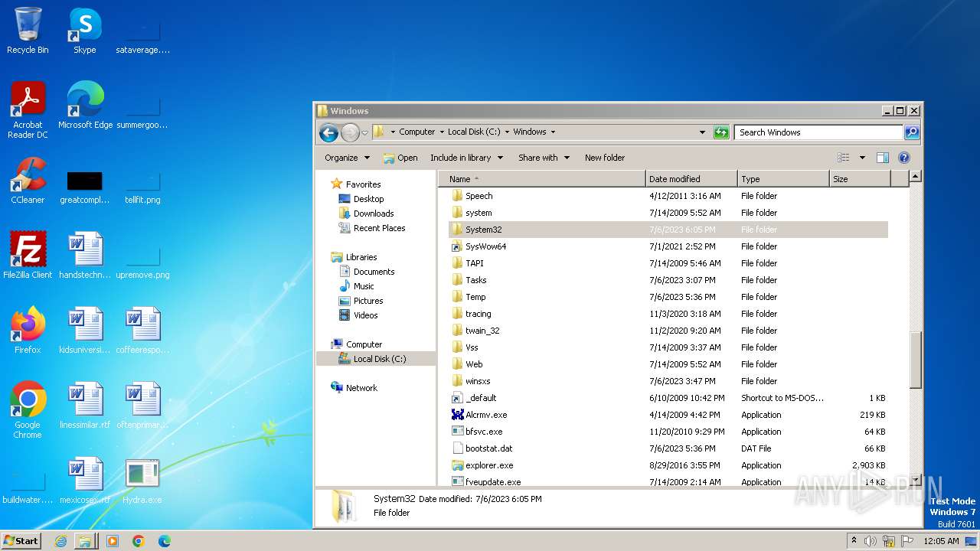Screen dimensions: 980x551
Task: Click the green Refresh button by address bar
Action: tap(721, 132)
